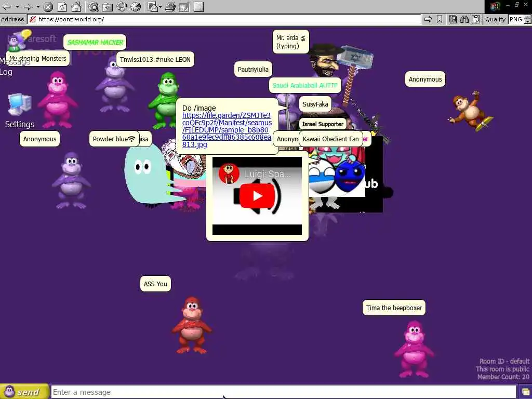
Task: Open the Media toolbar icon
Action: tap(122, 6)
